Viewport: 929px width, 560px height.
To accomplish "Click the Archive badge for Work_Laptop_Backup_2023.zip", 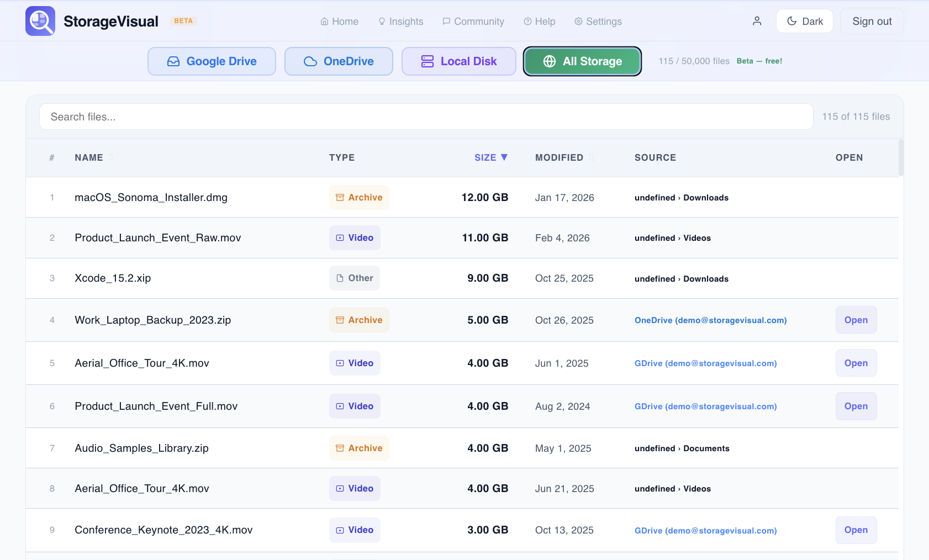I will 359,320.
